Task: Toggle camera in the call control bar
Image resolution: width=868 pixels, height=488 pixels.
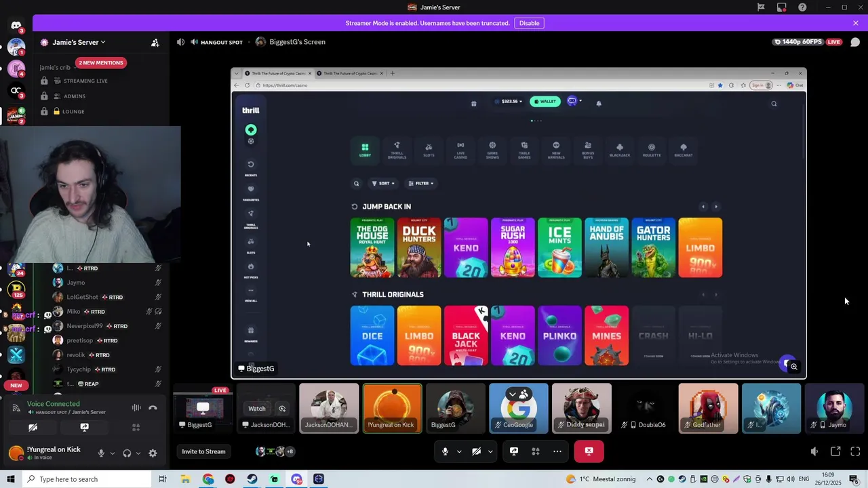Action: click(x=476, y=451)
